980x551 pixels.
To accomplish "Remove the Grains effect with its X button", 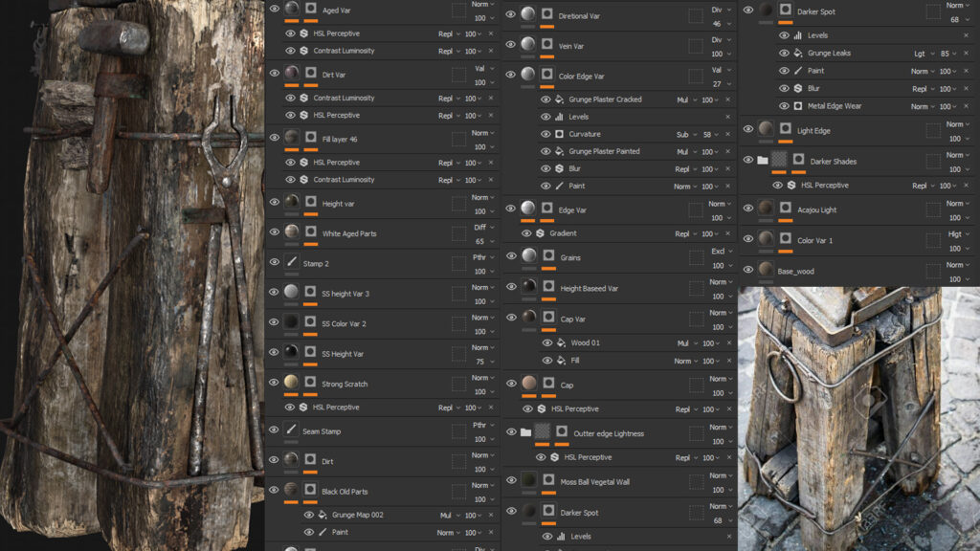I will (x=729, y=256).
